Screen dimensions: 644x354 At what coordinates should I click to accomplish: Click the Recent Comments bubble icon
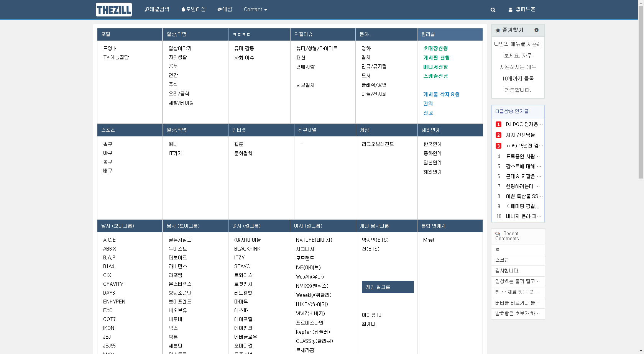coord(498,233)
